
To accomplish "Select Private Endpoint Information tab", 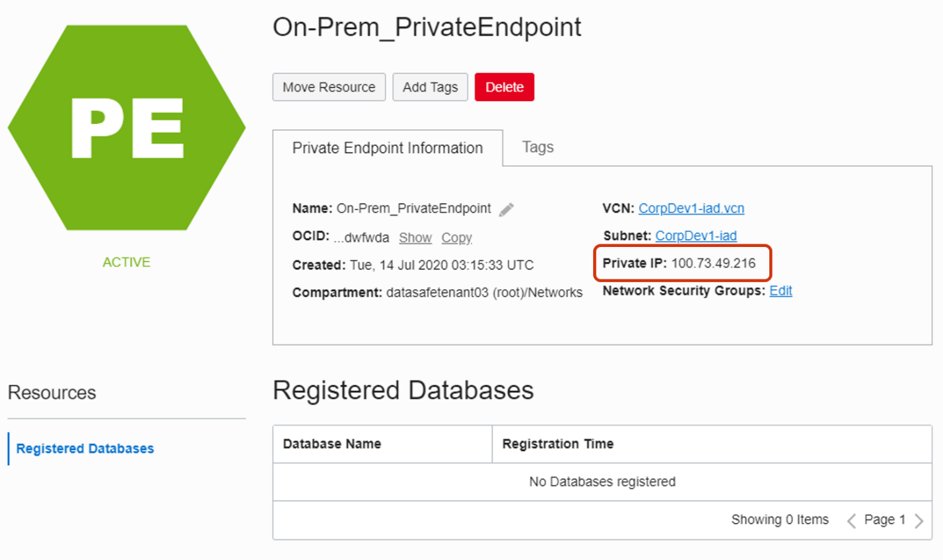I will tap(387, 148).
